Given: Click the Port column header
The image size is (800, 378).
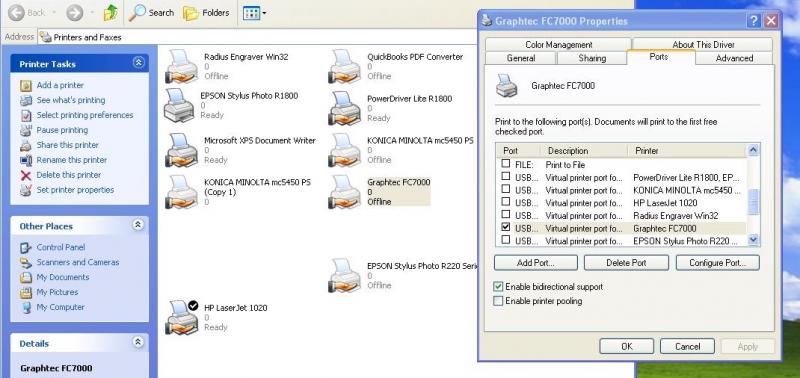Looking at the screenshot, I should (x=519, y=151).
